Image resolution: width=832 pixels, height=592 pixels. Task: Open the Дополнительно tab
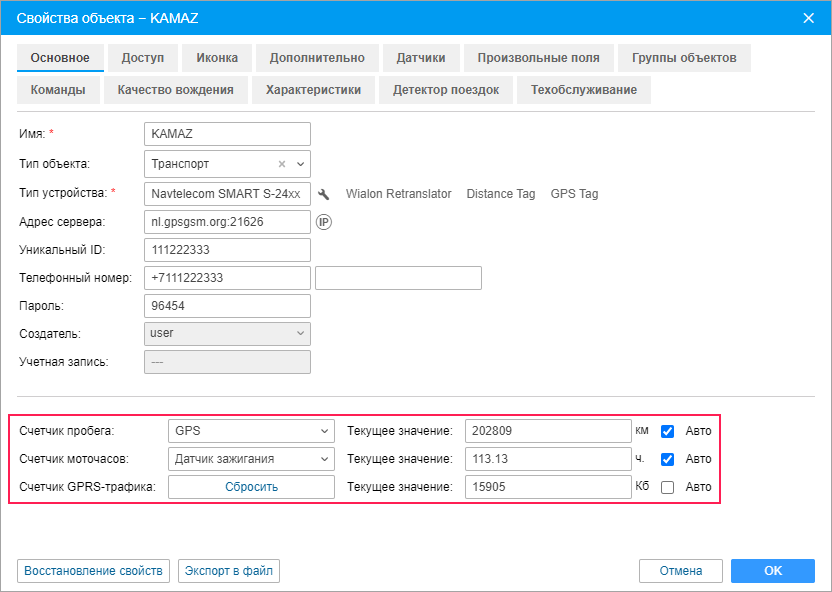tap(317, 58)
